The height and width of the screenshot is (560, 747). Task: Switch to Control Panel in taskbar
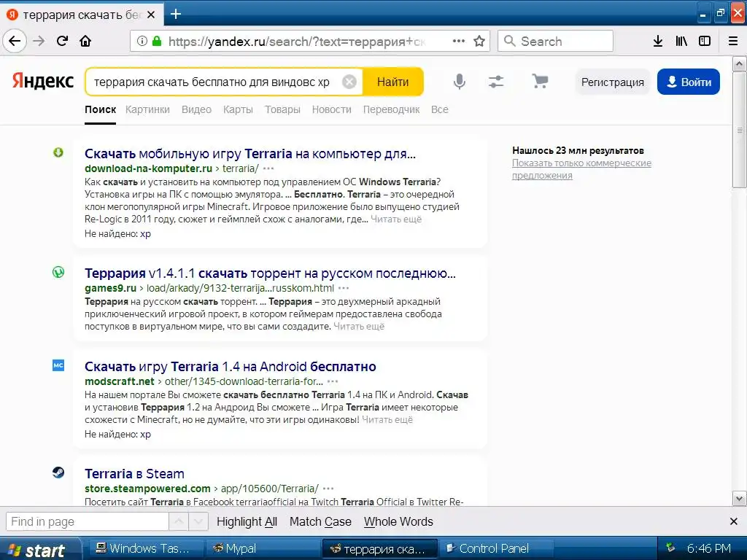click(495, 548)
